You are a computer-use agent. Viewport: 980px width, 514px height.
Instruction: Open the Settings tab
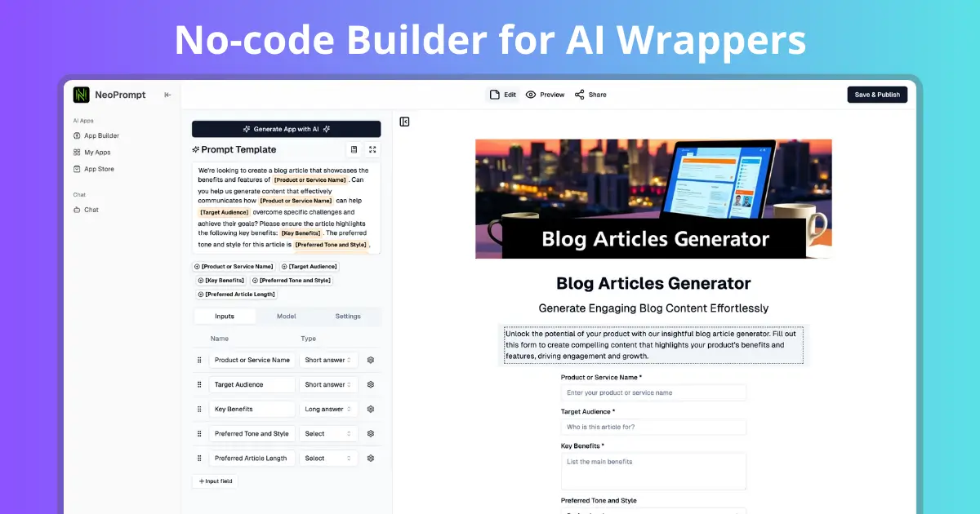[x=347, y=316]
